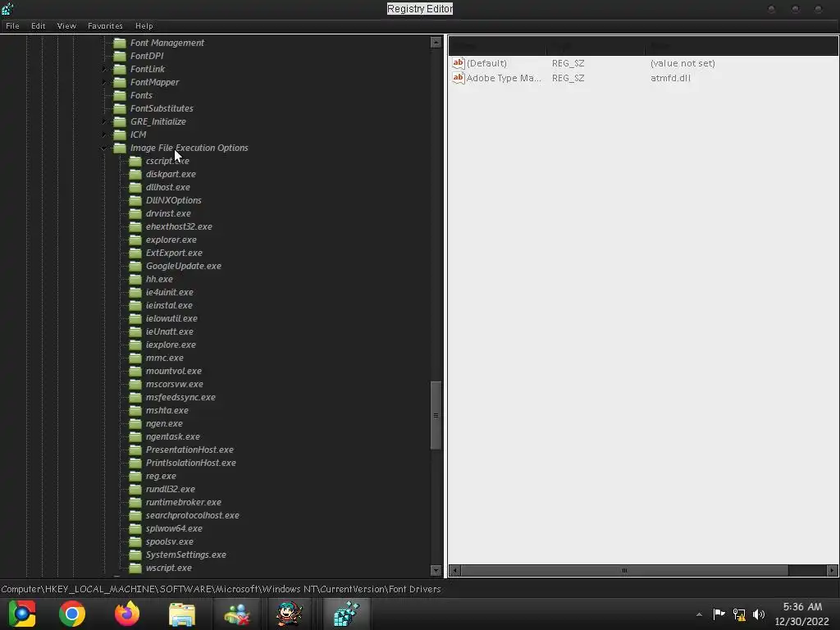This screenshot has height=630, width=840.
Task: Click the Fonts folder icon
Action: coord(120,95)
